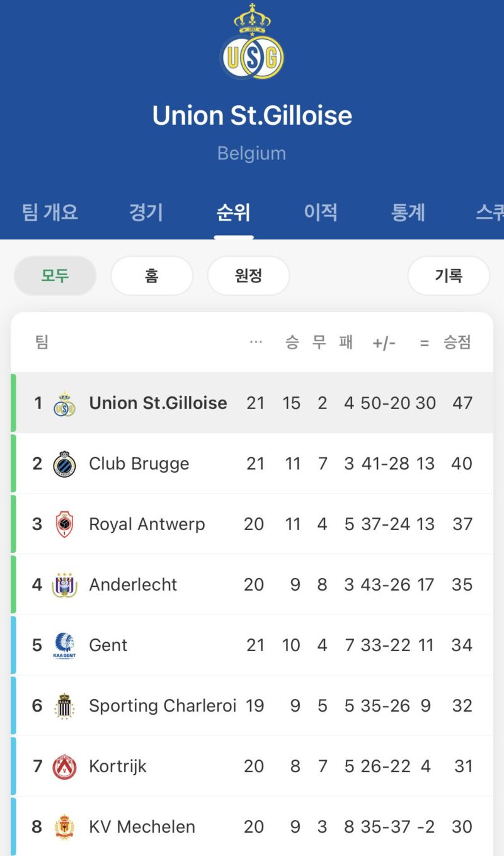Viewport: 504px width, 856px height.
Task: Click the Kortrijk team crest
Action: [64, 766]
